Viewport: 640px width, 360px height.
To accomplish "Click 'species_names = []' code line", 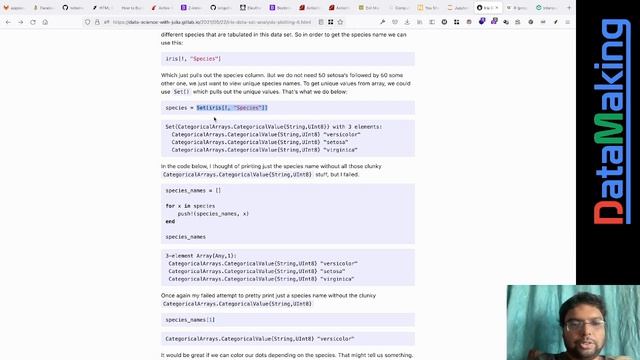I will [193, 191].
